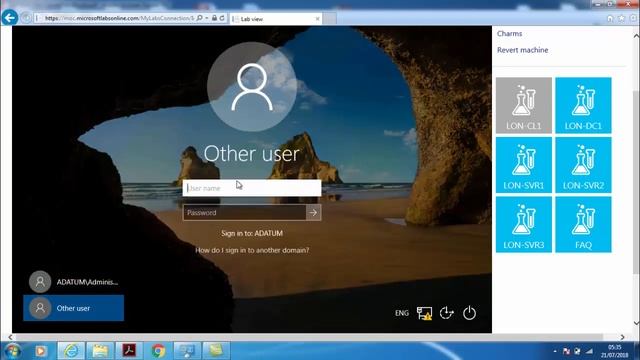Submit password with the arrow button
The height and width of the screenshot is (360, 640).
pos(313,213)
